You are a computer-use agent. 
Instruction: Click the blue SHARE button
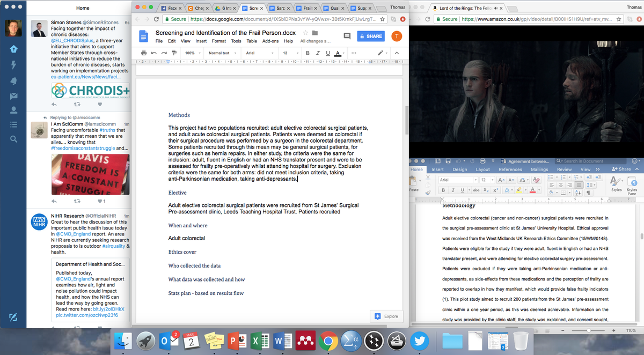point(371,36)
